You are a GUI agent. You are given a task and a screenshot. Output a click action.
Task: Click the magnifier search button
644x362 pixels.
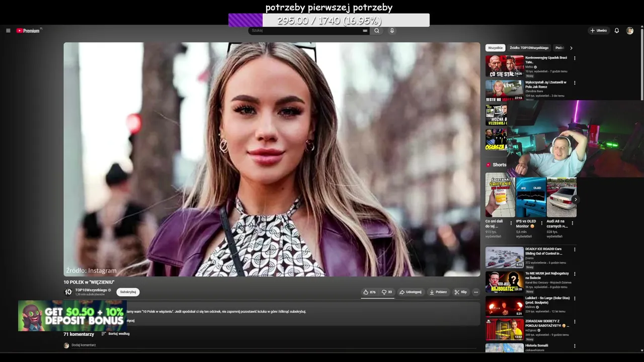[376, 31]
